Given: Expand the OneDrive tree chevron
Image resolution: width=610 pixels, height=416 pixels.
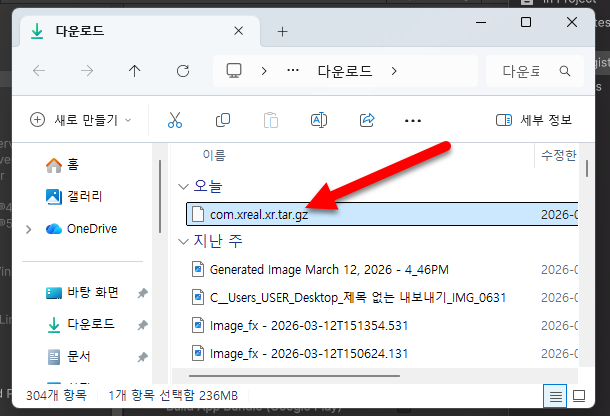Looking at the screenshot, I should click(28, 229).
